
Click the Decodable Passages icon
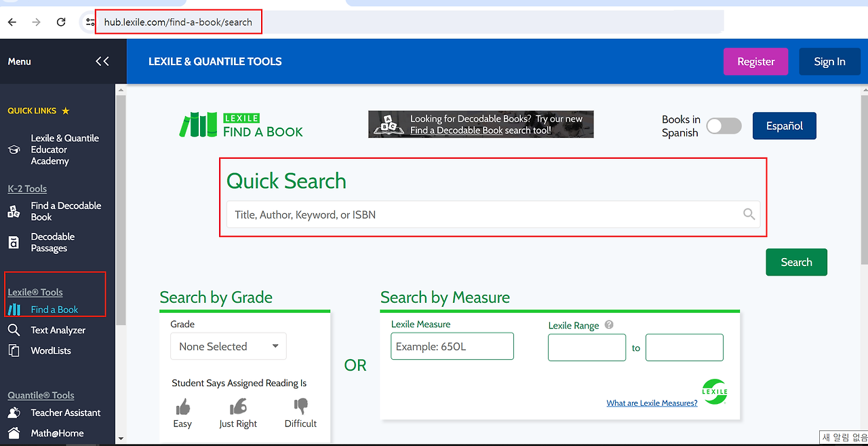tap(14, 242)
